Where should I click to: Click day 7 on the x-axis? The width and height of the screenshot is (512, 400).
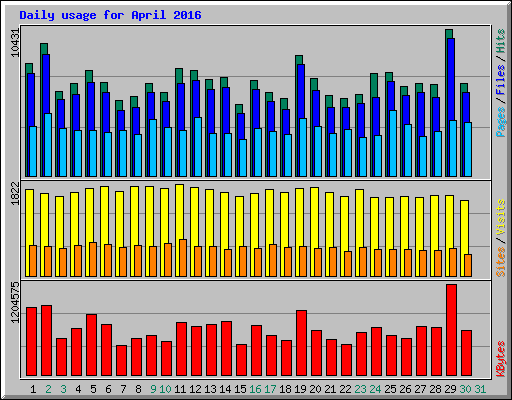123,389
